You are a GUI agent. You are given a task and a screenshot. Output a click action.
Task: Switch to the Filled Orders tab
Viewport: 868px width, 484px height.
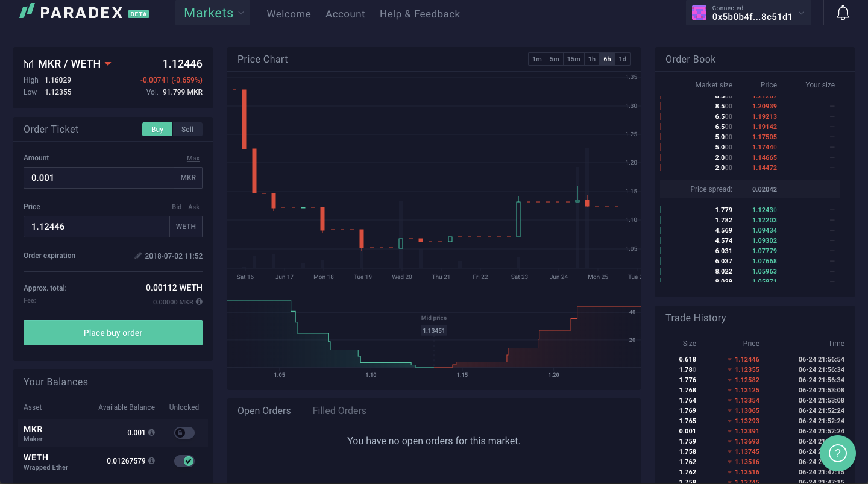[339, 410]
